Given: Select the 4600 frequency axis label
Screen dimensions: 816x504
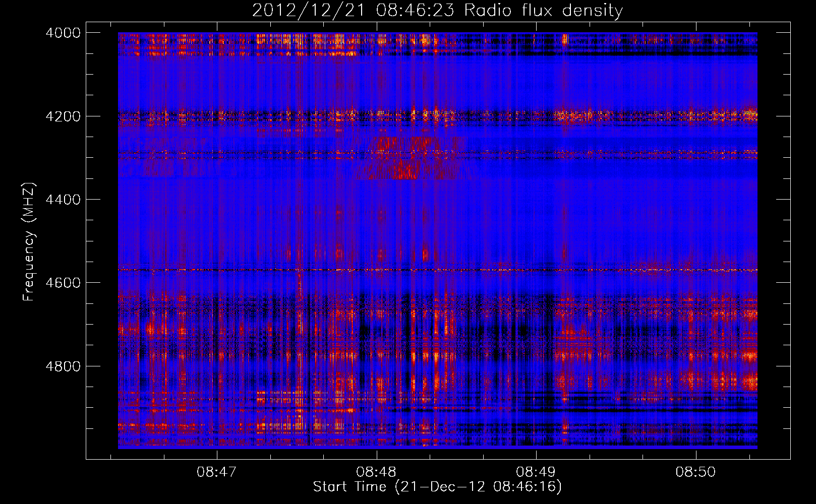Looking at the screenshot, I should click(x=63, y=283).
